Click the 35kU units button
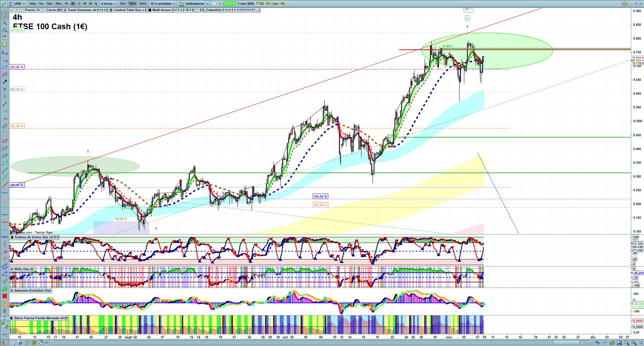 click(x=143, y=4)
